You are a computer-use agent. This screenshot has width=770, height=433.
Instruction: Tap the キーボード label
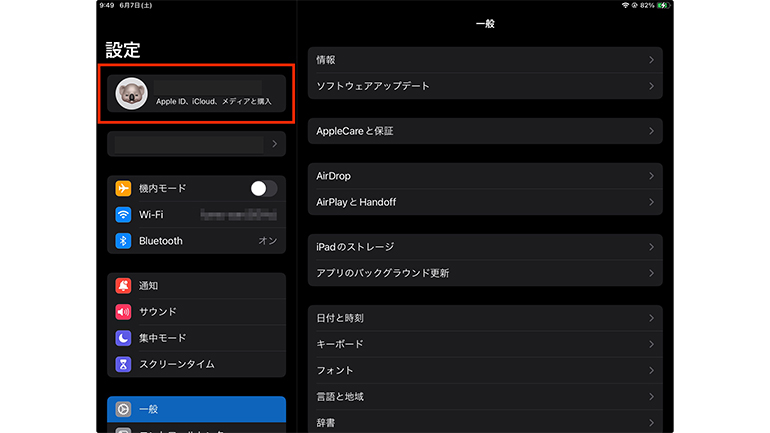click(340, 344)
